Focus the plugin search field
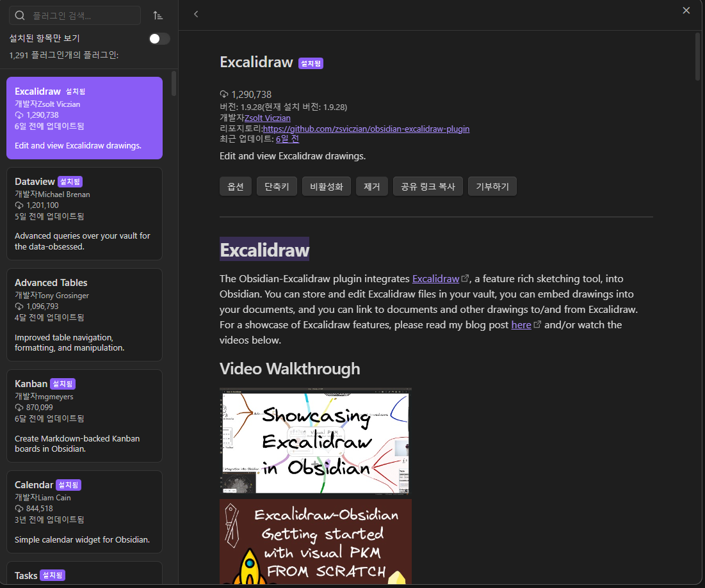The image size is (705, 588). pos(75,16)
